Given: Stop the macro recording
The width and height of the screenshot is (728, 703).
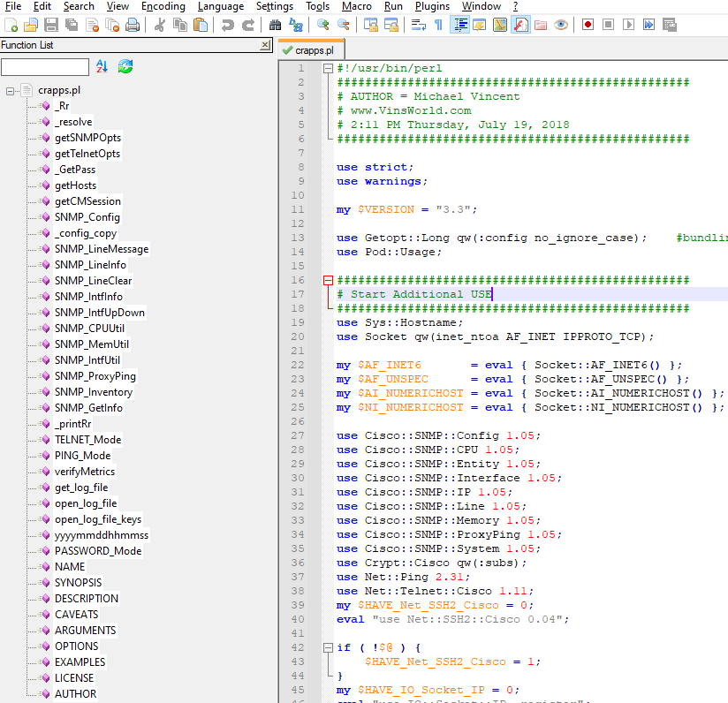Looking at the screenshot, I should pyautogui.click(x=608, y=25).
